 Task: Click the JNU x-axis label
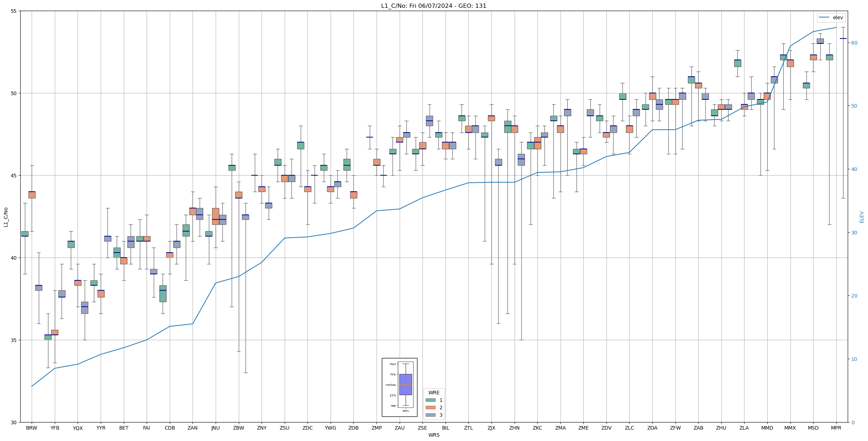216,428
